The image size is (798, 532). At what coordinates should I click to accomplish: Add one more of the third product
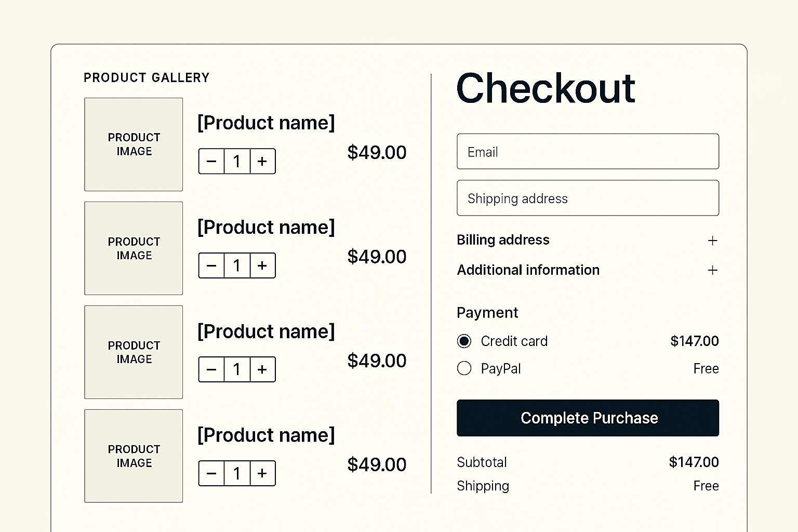[x=262, y=369]
